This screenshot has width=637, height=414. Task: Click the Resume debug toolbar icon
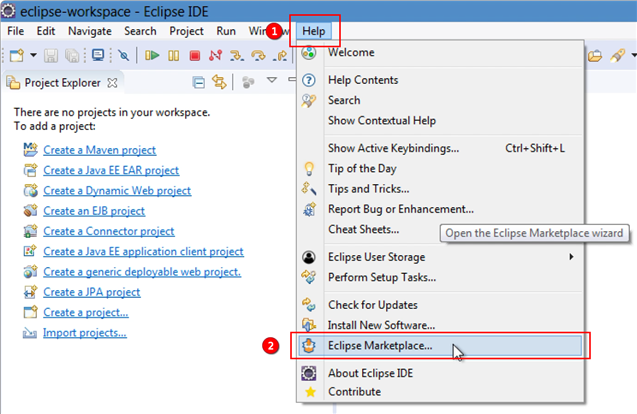click(x=152, y=55)
